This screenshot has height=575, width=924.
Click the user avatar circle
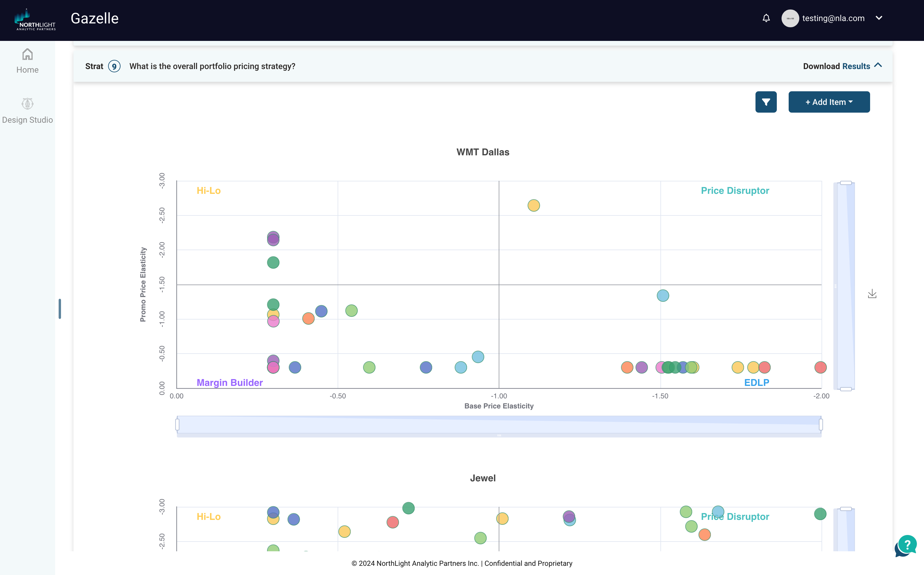tap(790, 18)
